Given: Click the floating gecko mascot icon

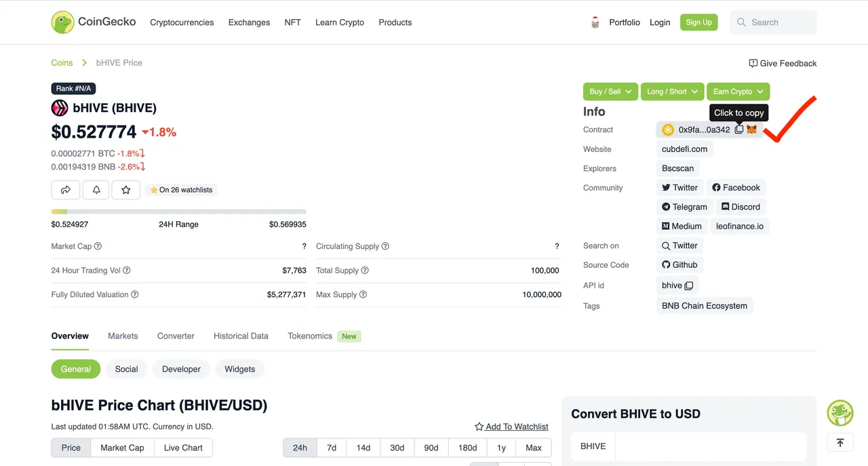Looking at the screenshot, I should 840,412.
